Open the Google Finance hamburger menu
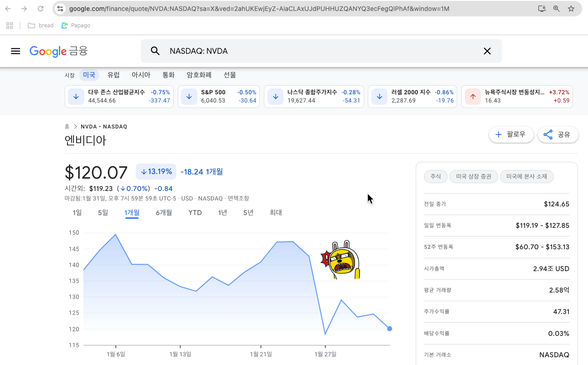Screen dimensions: 588x365 pos(15,51)
